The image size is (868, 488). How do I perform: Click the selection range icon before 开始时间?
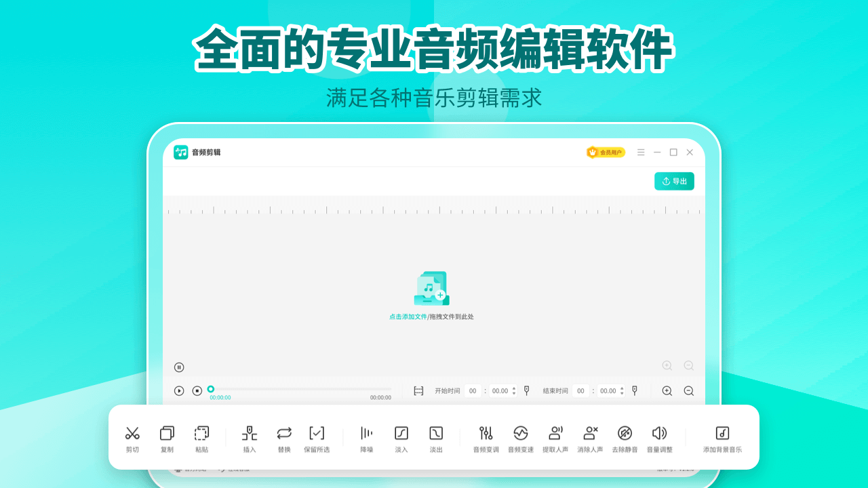[418, 391]
